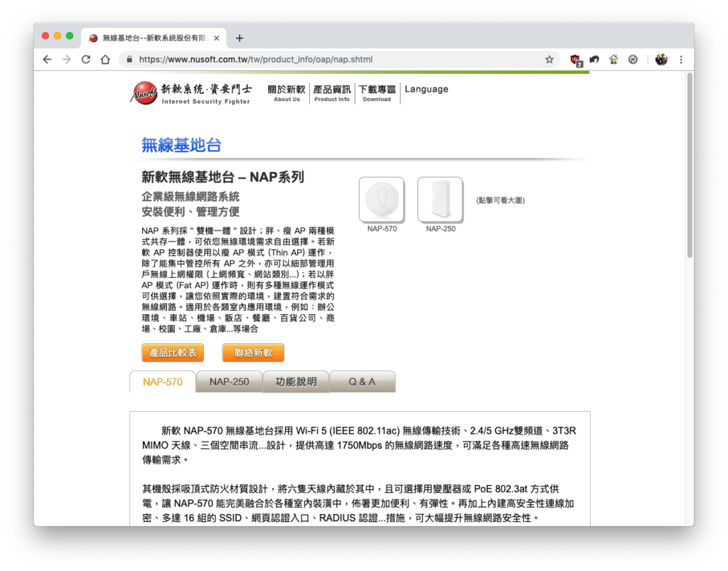Click the 企業級無線網路系統 subtitle

click(191, 196)
